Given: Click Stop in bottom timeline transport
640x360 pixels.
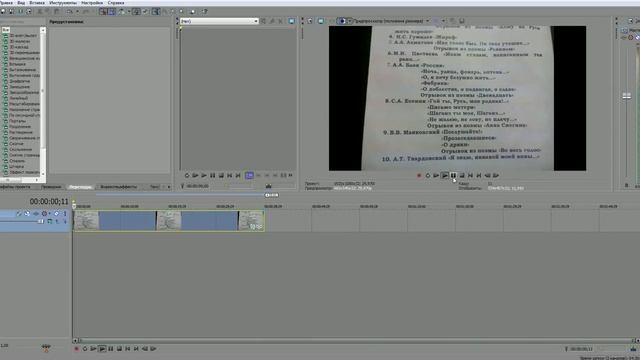Looking at the screenshot, I should pos(119,349).
